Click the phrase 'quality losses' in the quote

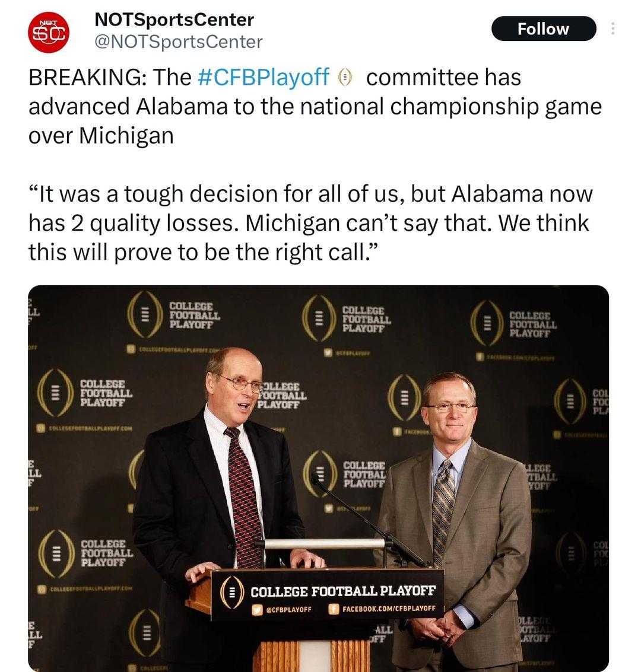click(x=170, y=223)
